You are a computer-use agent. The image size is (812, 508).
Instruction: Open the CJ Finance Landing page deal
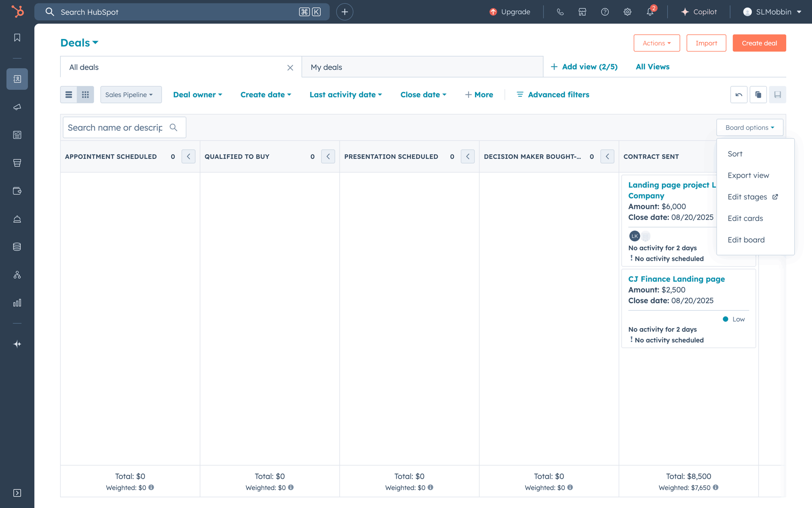[676, 279]
